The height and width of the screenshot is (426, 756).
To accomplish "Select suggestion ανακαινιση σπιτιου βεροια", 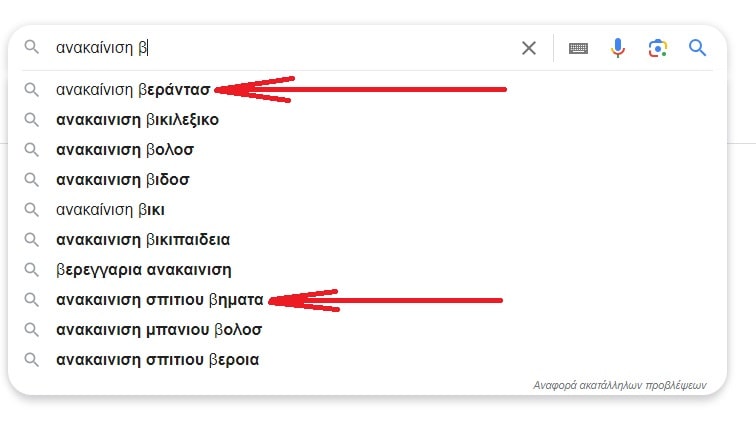I will 157,360.
